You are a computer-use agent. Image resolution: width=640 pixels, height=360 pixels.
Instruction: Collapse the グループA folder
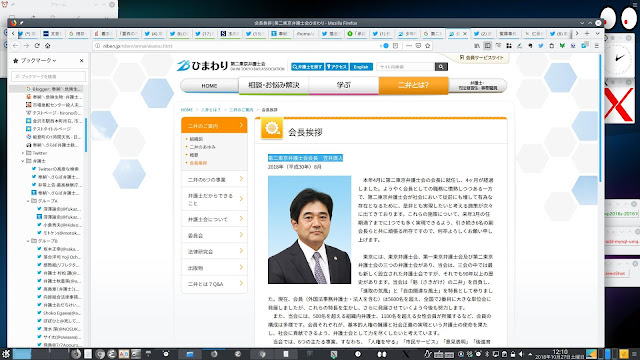click(29, 201)
